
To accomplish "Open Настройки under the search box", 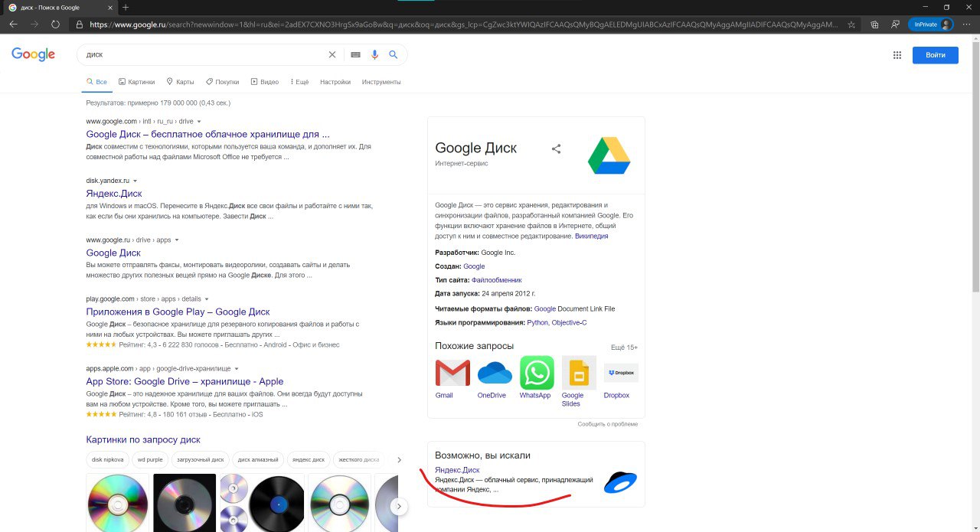I will point(335,82).
